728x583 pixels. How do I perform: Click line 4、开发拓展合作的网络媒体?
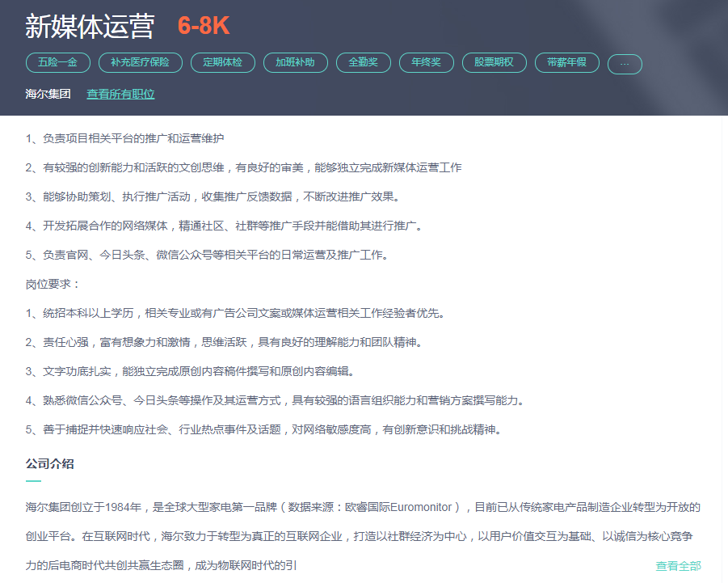tap(225, 226)
